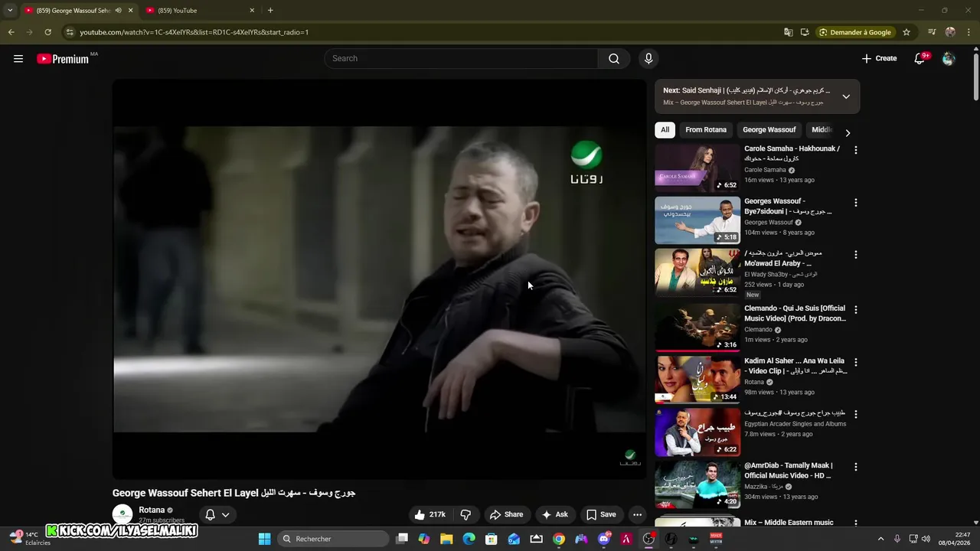Click the browser address bar URL

tap(194, 32)
